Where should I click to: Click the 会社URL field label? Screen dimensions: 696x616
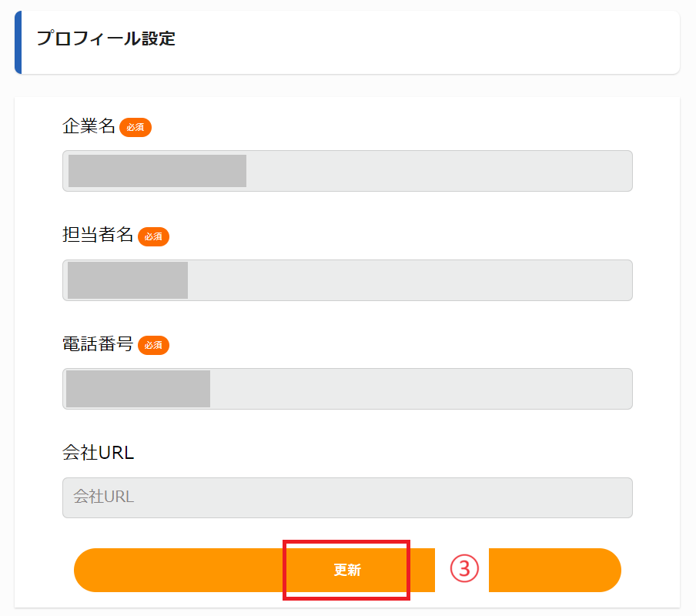tap(97, 454)
